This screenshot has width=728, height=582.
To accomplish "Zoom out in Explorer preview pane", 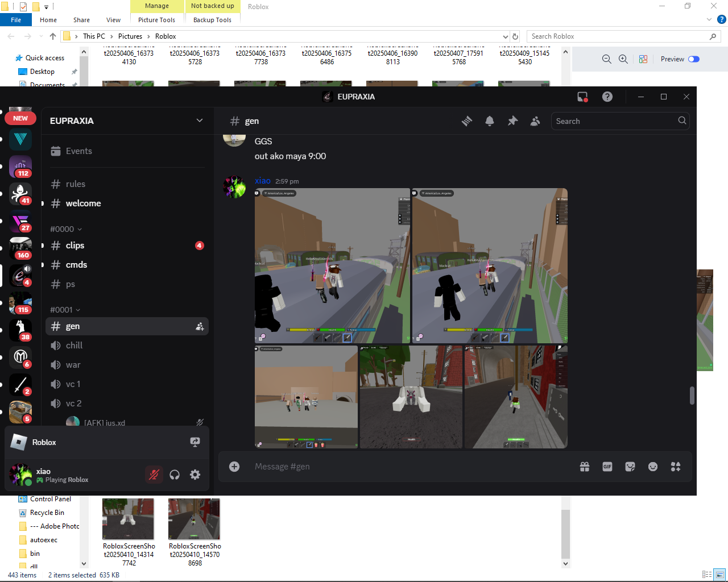I will click(x=607, y=59).
